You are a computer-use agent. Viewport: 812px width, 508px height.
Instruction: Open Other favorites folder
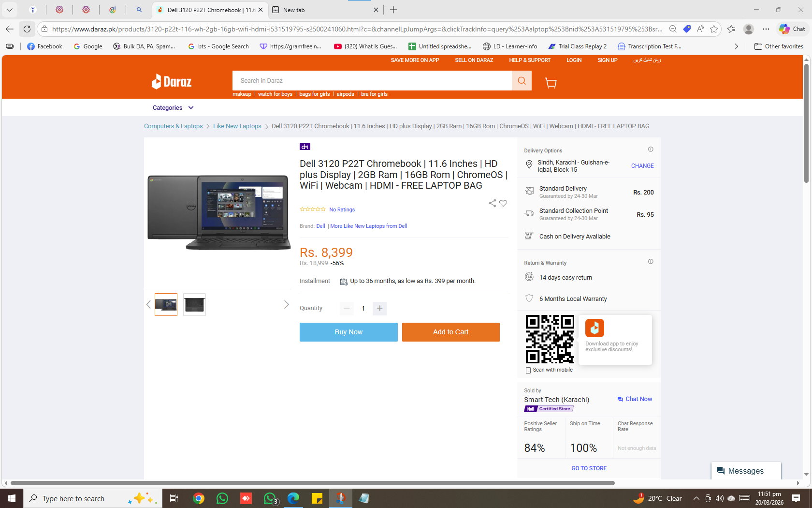tap(779, 46)
